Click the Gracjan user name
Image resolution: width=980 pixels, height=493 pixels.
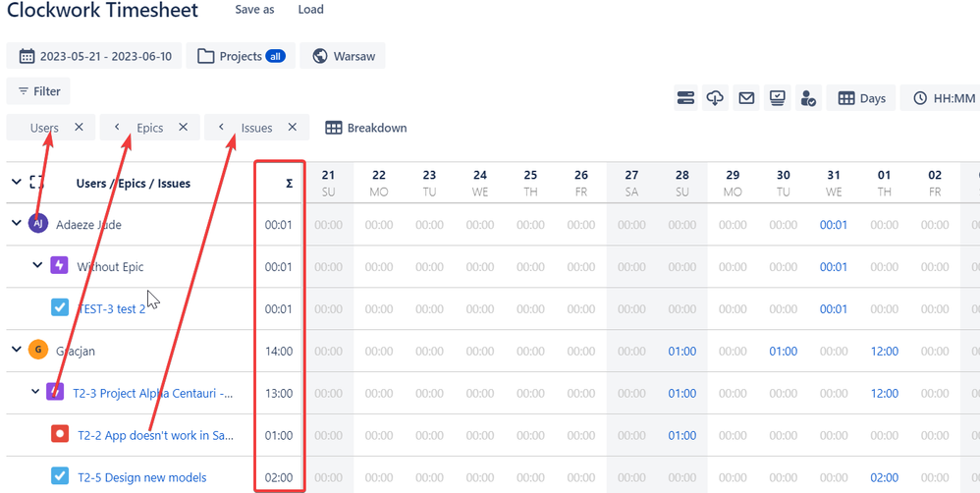pyautogui.click(x=76, y=352)
